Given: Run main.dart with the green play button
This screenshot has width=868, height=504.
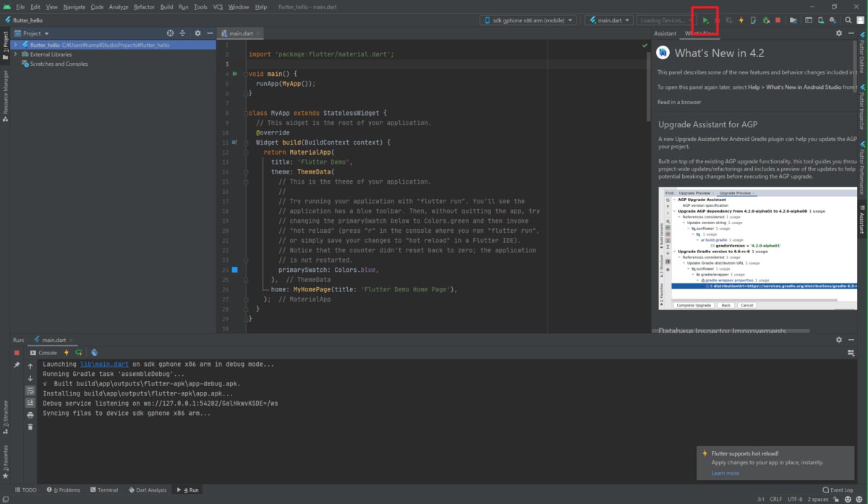Looking at the screenshot, I should pyautogui.click(x=706, y=20).
